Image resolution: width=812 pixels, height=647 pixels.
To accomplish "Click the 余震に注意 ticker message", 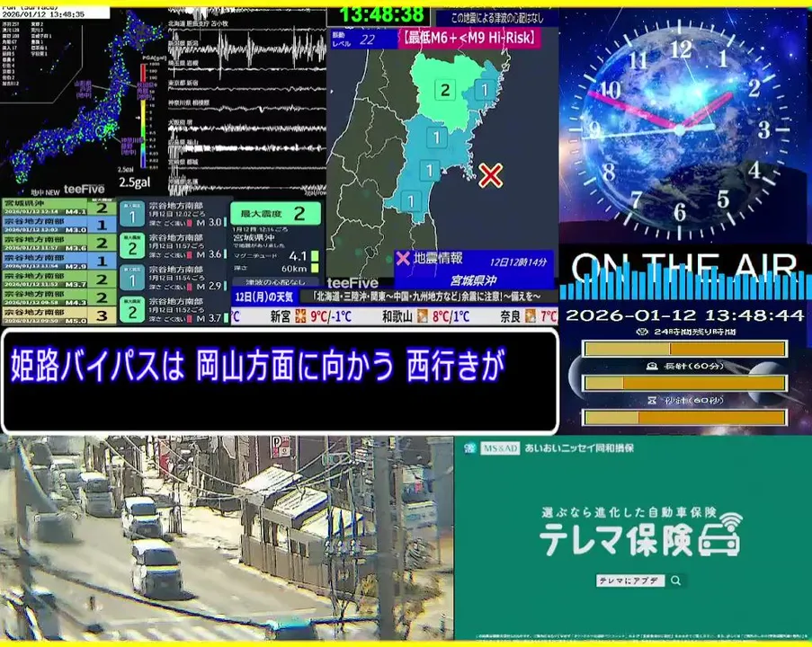I will pyautogui.click(x=428, y=297).
